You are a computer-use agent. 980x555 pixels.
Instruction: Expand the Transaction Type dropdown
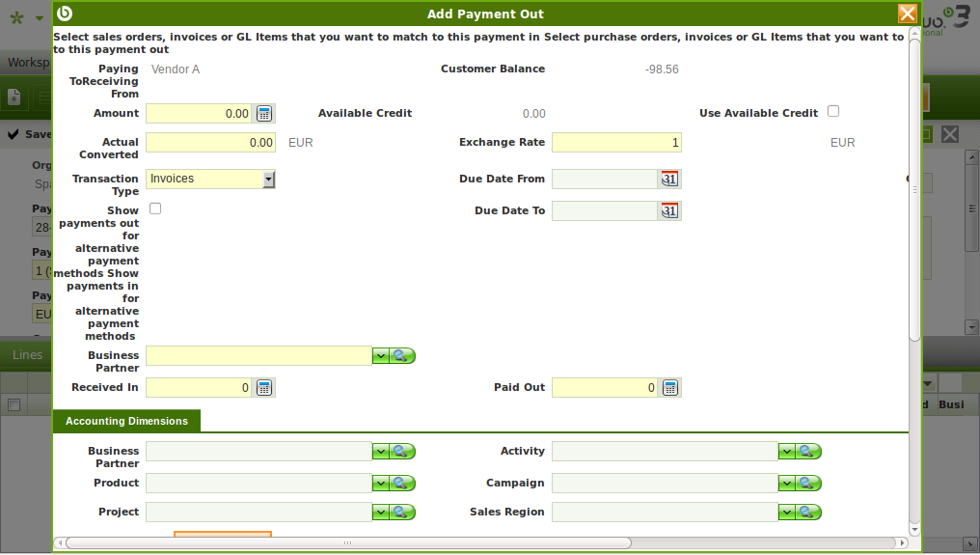[268, 180]
